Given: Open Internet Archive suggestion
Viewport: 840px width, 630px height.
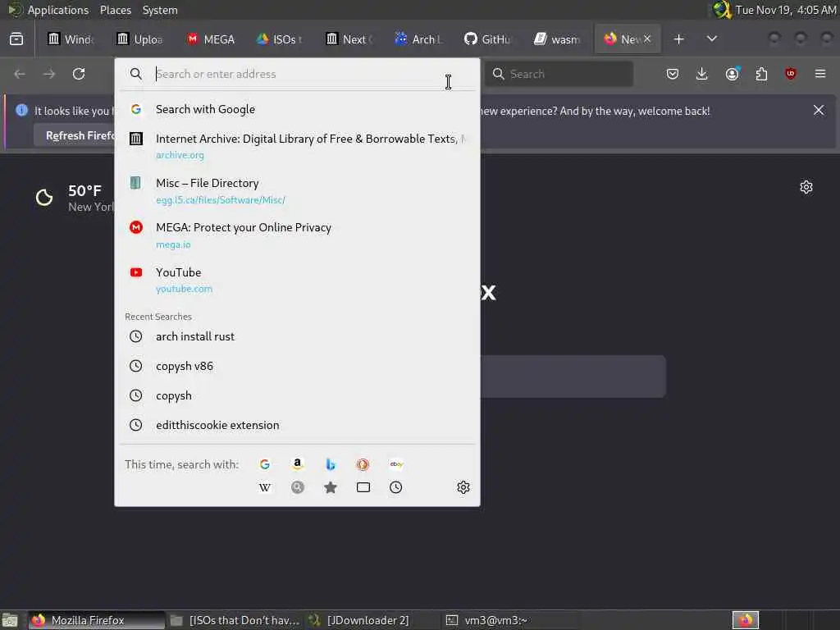Looking at the screenshot, I should (297, 146).
